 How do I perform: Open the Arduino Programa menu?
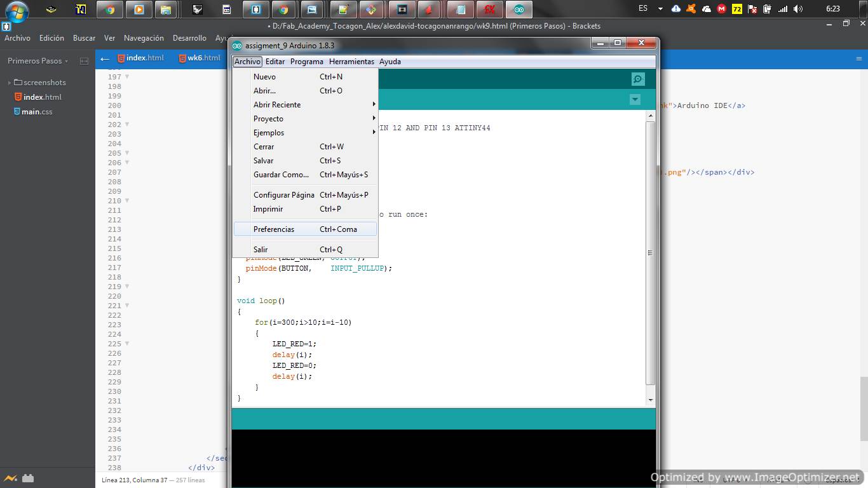coord(307,62)
